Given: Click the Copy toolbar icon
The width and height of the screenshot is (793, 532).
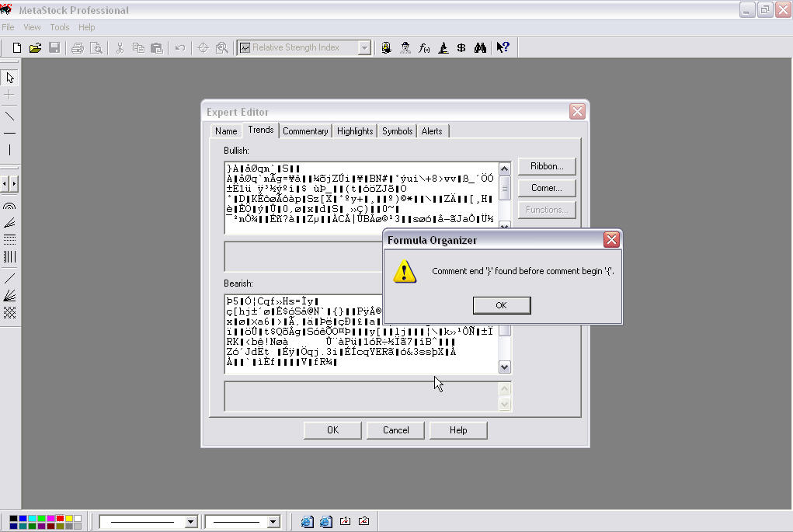Looking at the screenshot, I should pos(138,47).
